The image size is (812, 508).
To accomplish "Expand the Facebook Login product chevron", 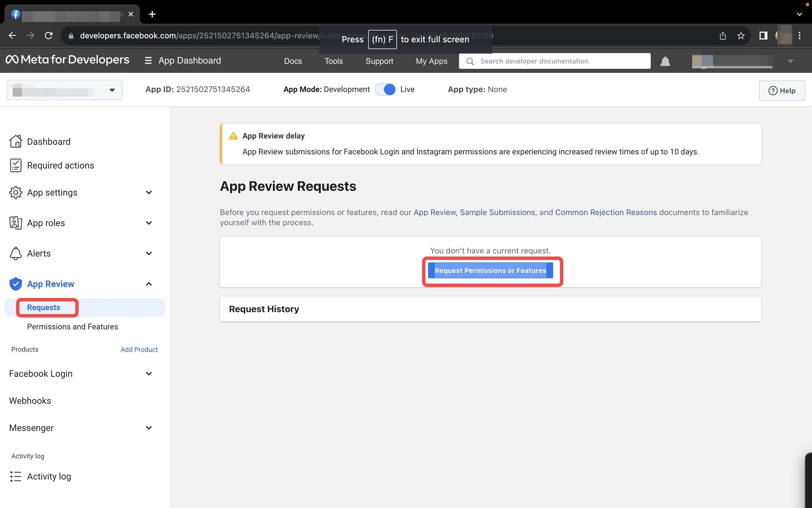I will [x=149, y=374].
